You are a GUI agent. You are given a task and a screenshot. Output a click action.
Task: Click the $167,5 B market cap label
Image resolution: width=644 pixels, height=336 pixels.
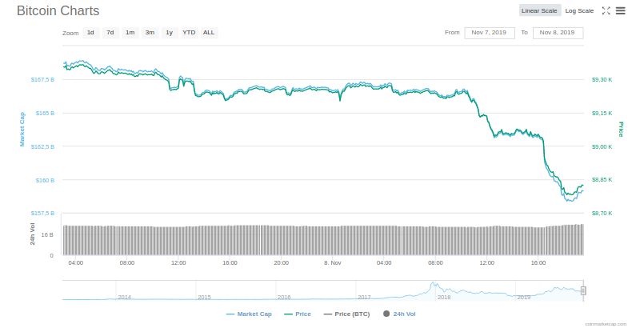click(42, 79)
